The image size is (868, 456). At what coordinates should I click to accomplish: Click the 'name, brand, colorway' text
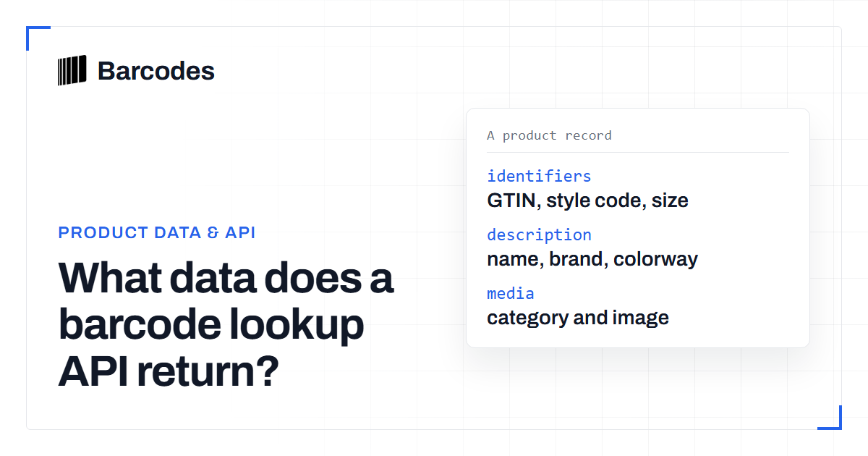[592, 259]
